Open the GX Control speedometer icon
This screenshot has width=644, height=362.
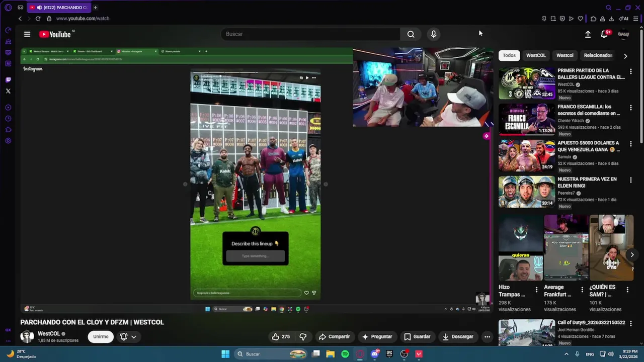point(8,30)
